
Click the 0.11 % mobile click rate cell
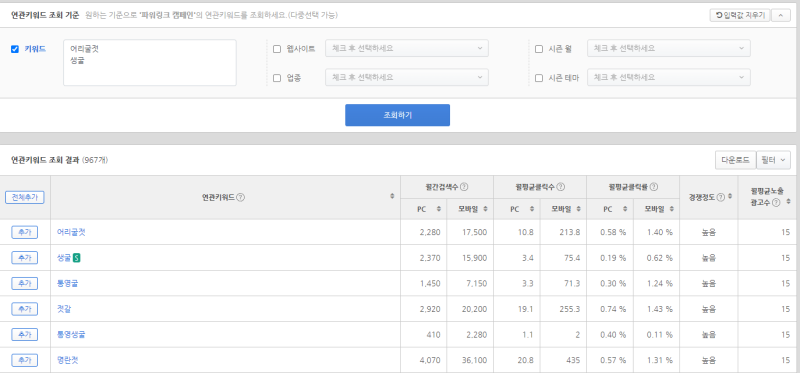point(656,335)
